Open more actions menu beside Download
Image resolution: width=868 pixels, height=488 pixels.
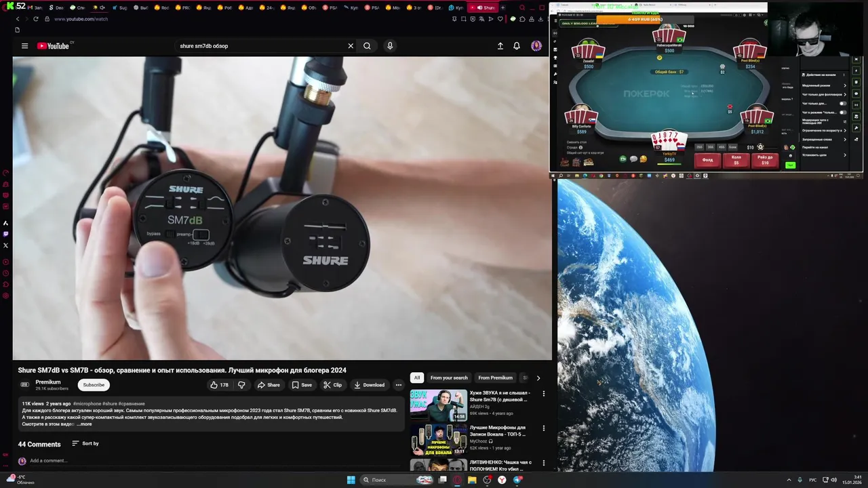click(x=399, y=385)
